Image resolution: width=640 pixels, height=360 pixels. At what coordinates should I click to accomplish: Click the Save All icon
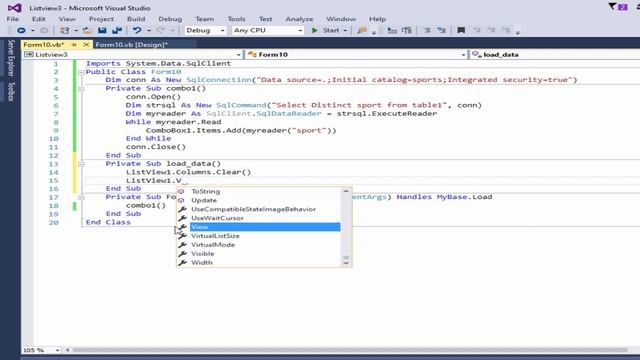pos(117,30)
